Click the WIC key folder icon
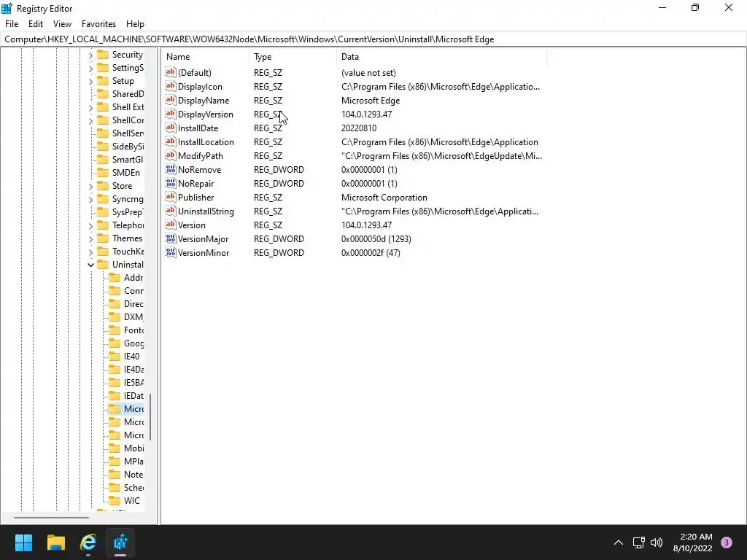Image resolution: width=747 pixels, height=560 pixels. click(115, 500)
